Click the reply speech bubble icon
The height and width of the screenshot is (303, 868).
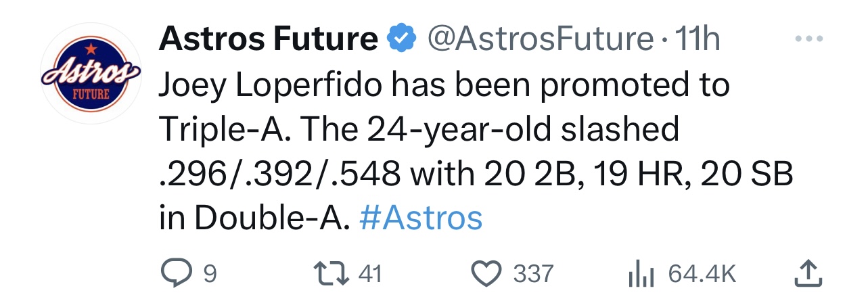click(x=177, y=273)
